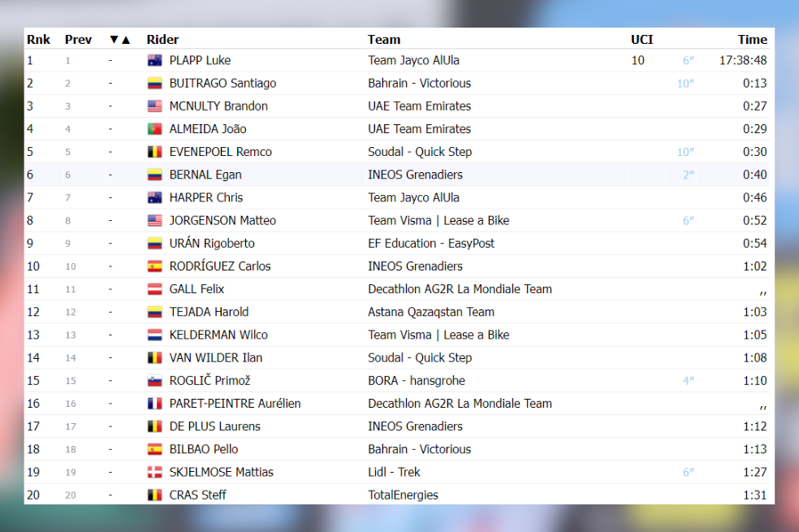Sort the table by the Team header
The image size is (799, 532).
coord(384,40)
